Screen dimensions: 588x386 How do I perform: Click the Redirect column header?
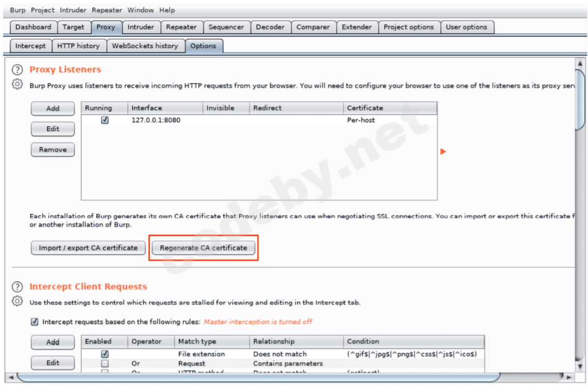296,108
